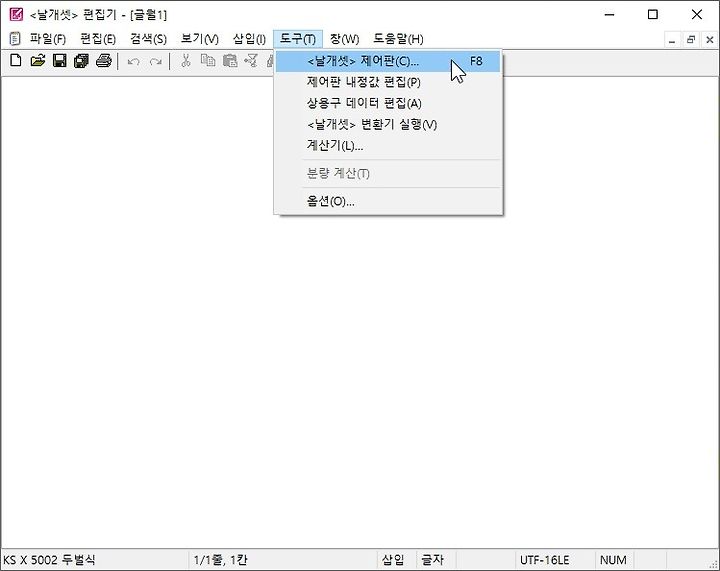The height and width of the screenshot is (571, 720).
Task: Click toolbar icon right of Paste
Action: (251, 61)
